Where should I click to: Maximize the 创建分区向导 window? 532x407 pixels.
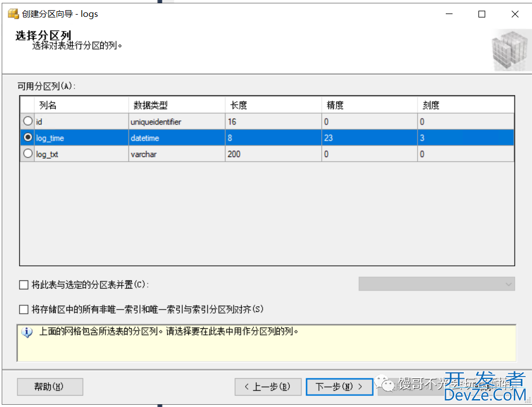[482, 14]
